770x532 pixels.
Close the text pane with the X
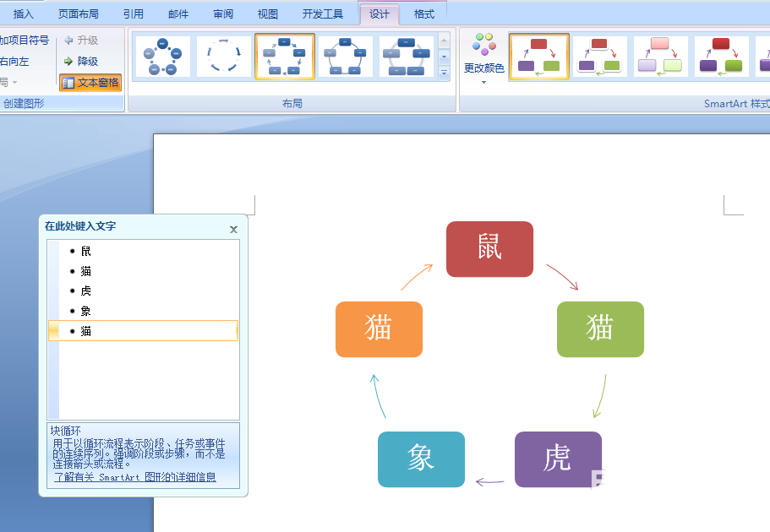[x=233, y=229]
